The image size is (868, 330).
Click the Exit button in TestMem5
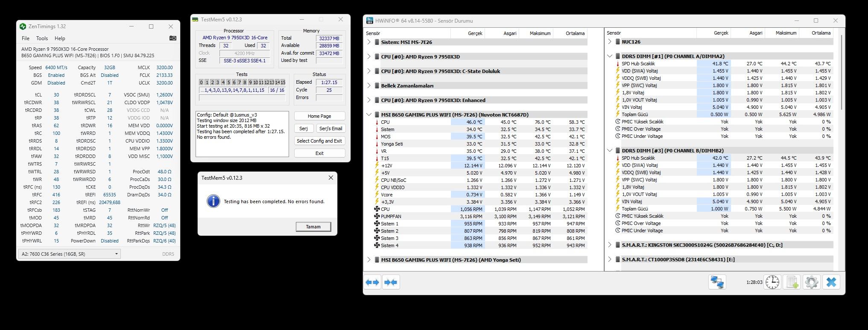pyautogui.click(x=319, y=153)
